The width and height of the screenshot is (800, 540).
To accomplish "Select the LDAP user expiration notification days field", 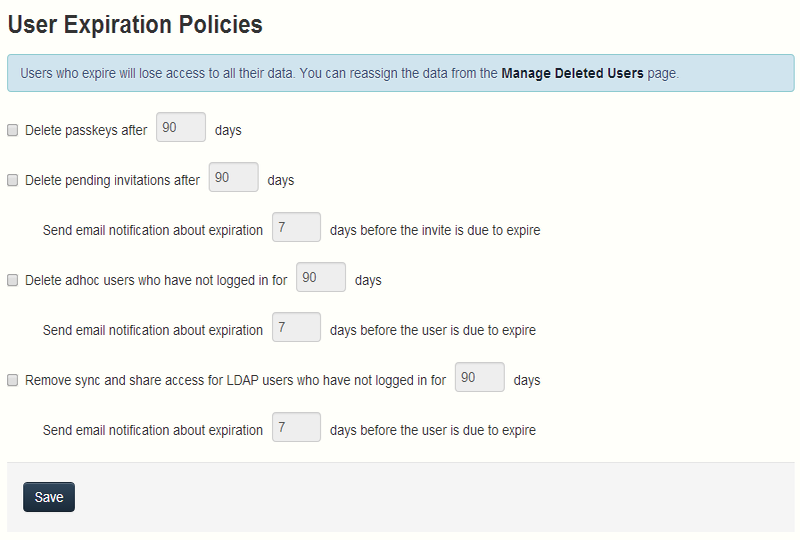I will [296, 428].
